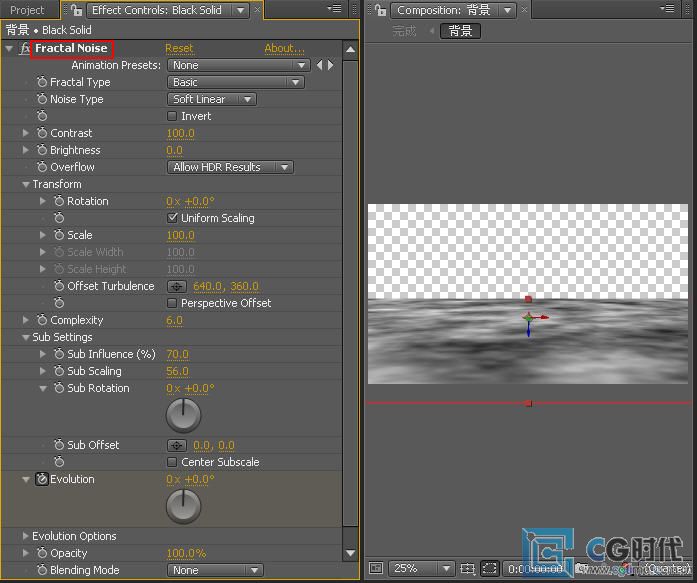
Task: Expand Complexity property twirl arrow
Action: tap(25, 320)
